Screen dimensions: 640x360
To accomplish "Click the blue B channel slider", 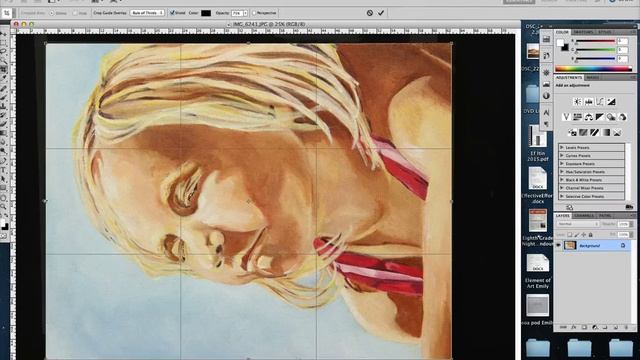I will click(596, 59).
